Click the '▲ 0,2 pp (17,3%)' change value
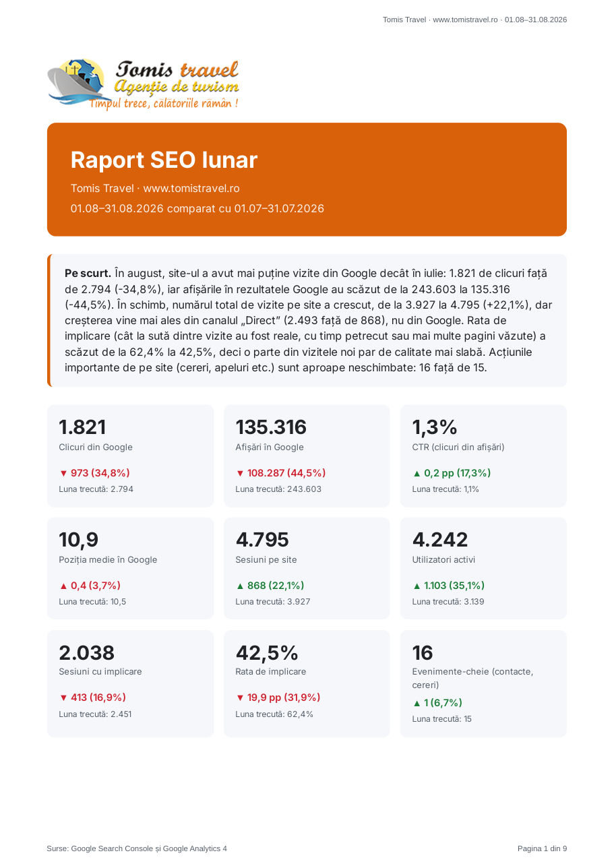Viewport: 614px width, 868px height. coord(452,473)
